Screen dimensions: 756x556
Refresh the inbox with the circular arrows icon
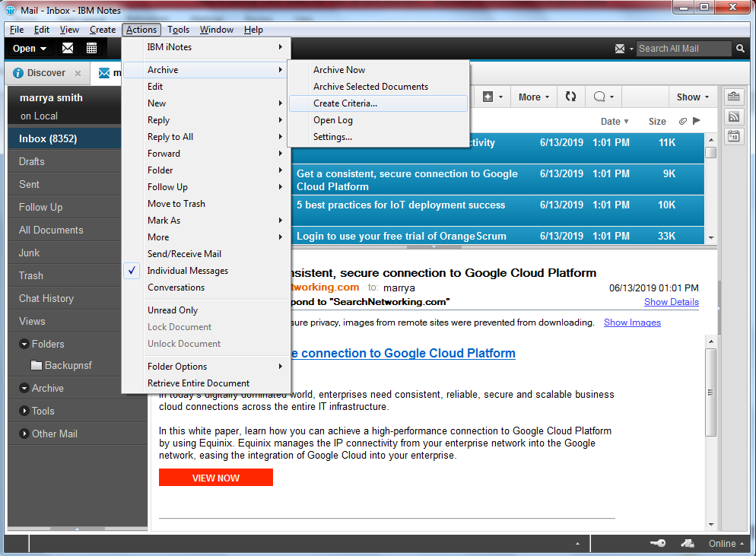pos(569,97)
